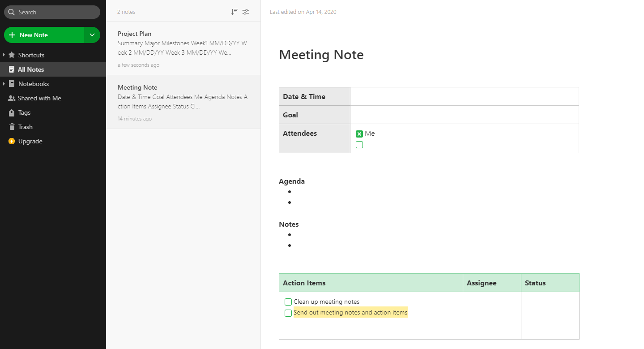
Task: Open the Upgrade link
Action: point(30,141)
